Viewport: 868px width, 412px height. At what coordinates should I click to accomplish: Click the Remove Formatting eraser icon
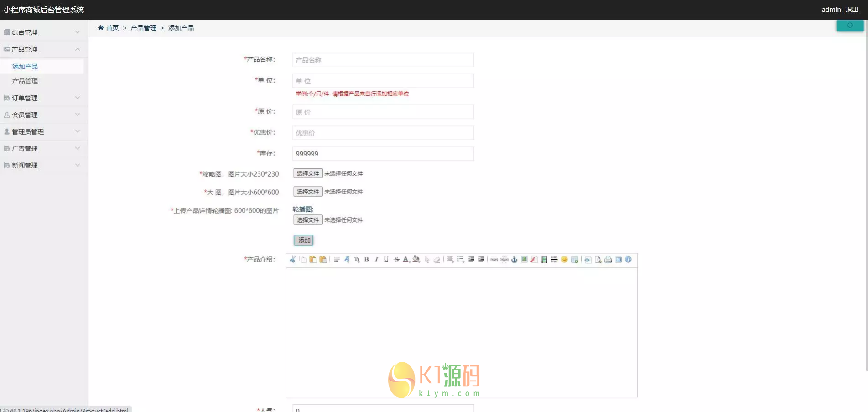pos(437,260)
